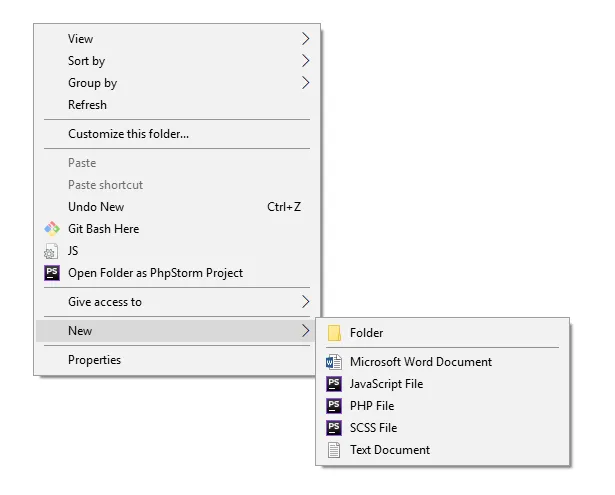This screenshot has height=495, width=615.
Task: Select Undo New menu entry
Action: click(x=96, y=207)
